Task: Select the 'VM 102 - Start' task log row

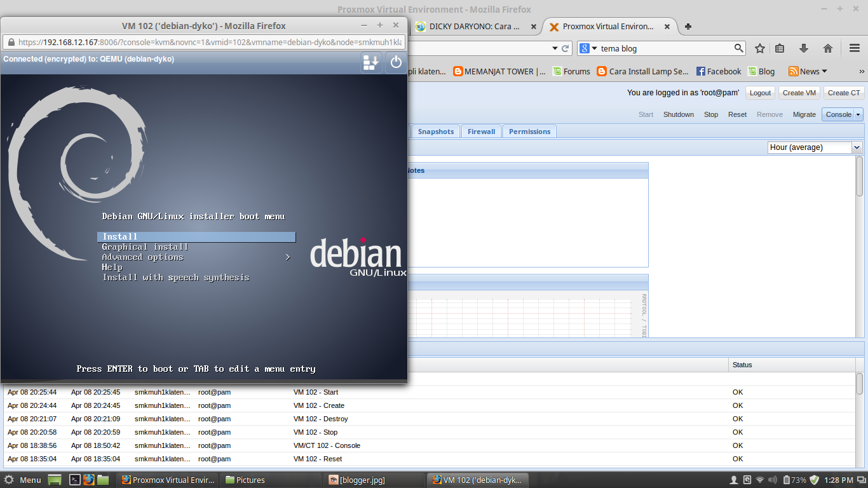Action: coord(430,392)
